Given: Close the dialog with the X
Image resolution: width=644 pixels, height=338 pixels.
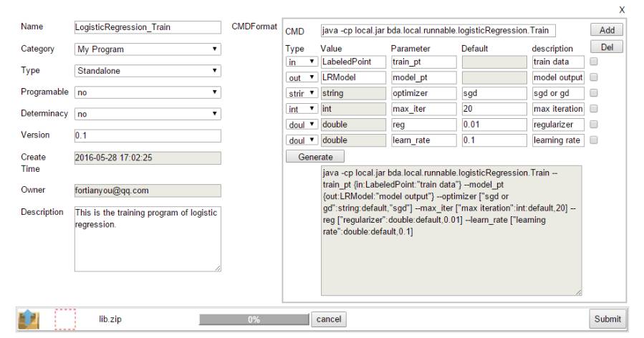Looking at the screenshot, I should tap(622, 10).
